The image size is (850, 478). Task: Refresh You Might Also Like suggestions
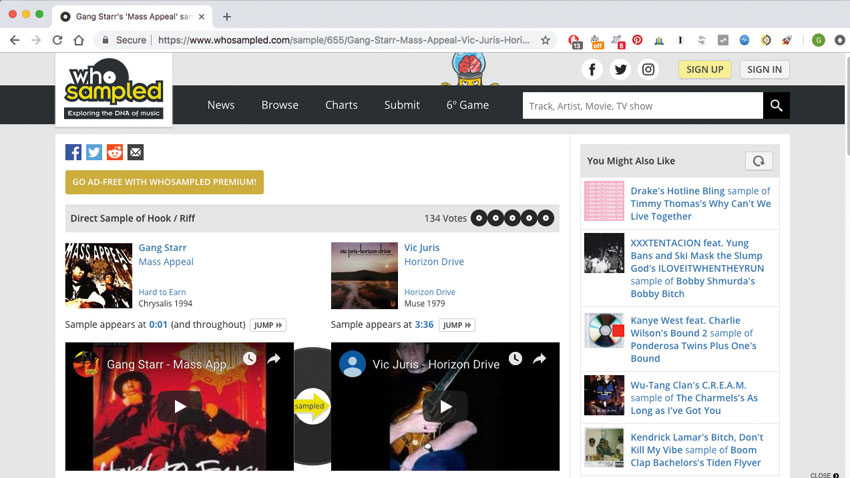point(758,161)
